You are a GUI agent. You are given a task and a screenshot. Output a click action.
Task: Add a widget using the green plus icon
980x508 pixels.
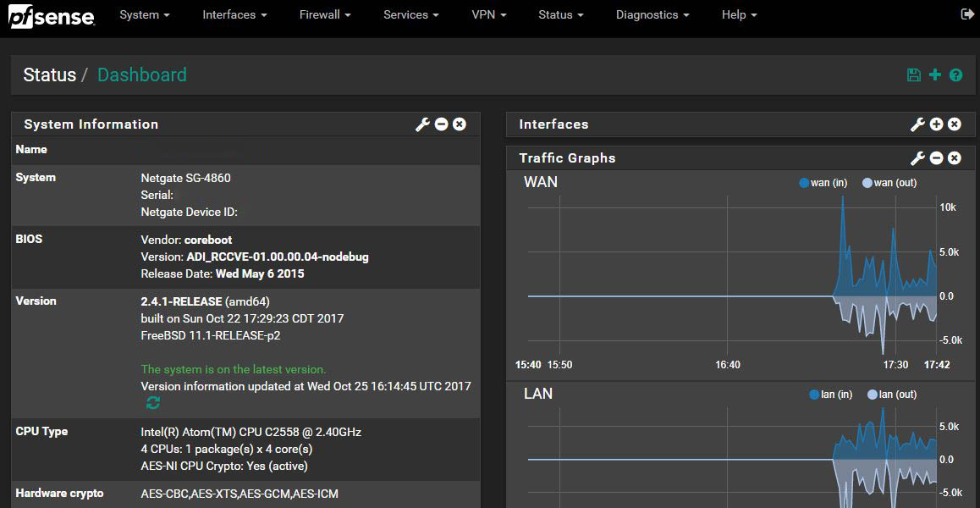click(x=935, y=75)
